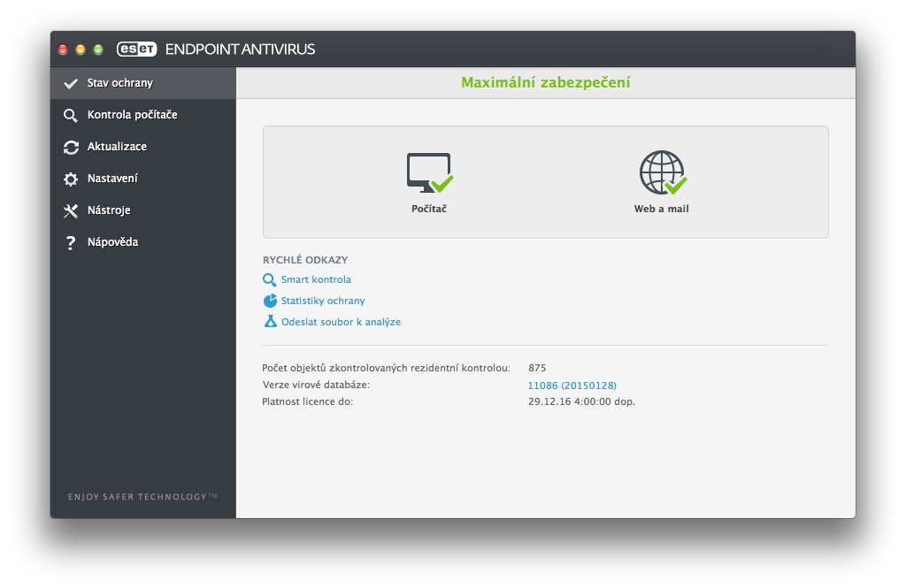Minimize the window with the yellow button
Screen dimensions: 906x588
click(x=81, y=50)
